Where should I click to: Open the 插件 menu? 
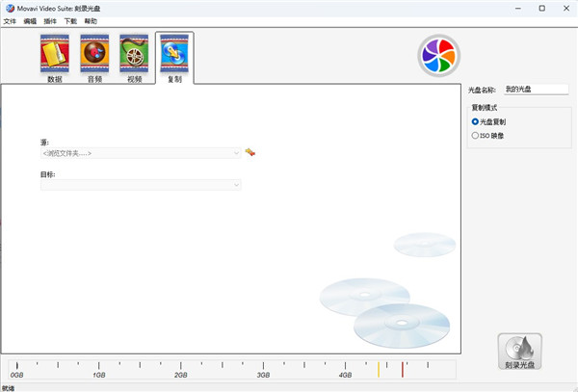point(50,21)
